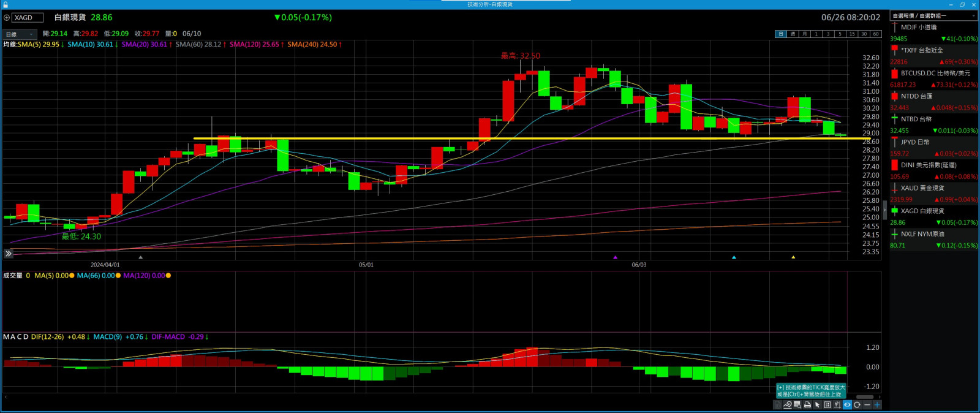Click the right sidebar collapse handle
Viewport: 980px width, 413px height.
(x=884, y=210)
